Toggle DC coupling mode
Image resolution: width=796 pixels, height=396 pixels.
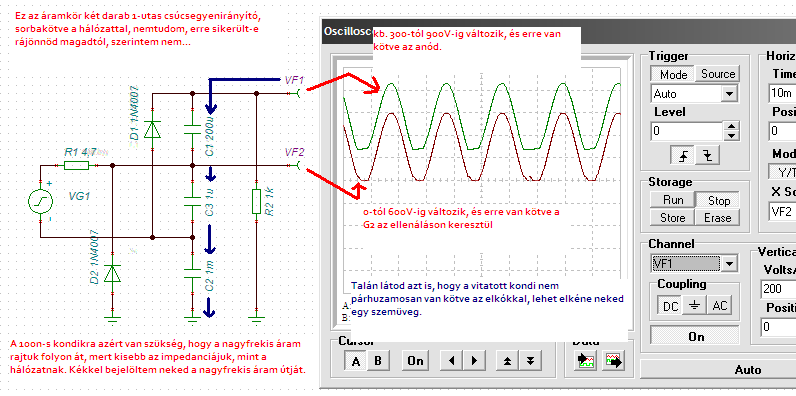pyautogui.click(x=670, y=306)
